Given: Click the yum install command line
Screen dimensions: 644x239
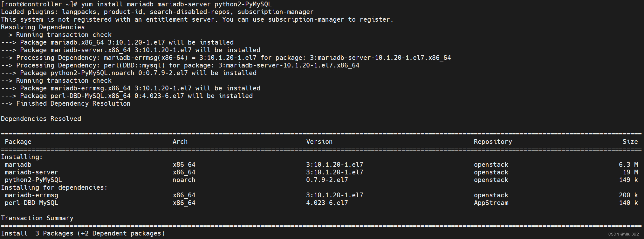Looking at the screenshot, I should click(176, 4).
